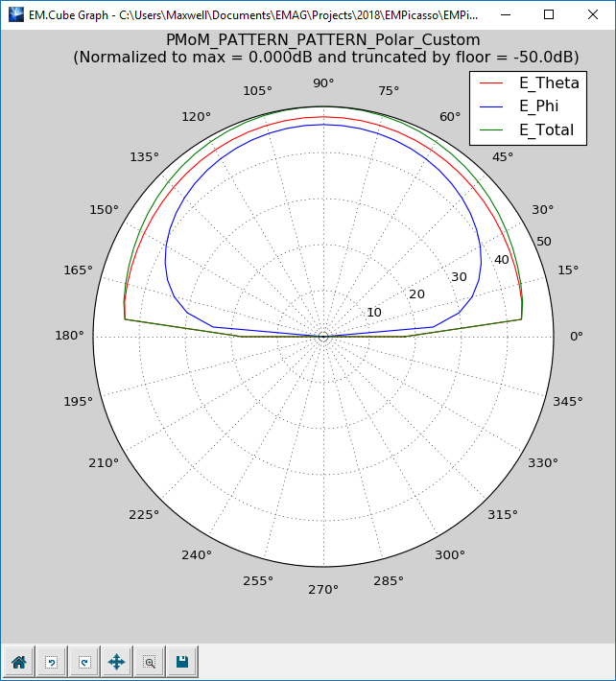The image size is (616, 681).
Task: Click EM.Cube app icon in title bar
Action: pyautogui.click(x=15, y=14)
